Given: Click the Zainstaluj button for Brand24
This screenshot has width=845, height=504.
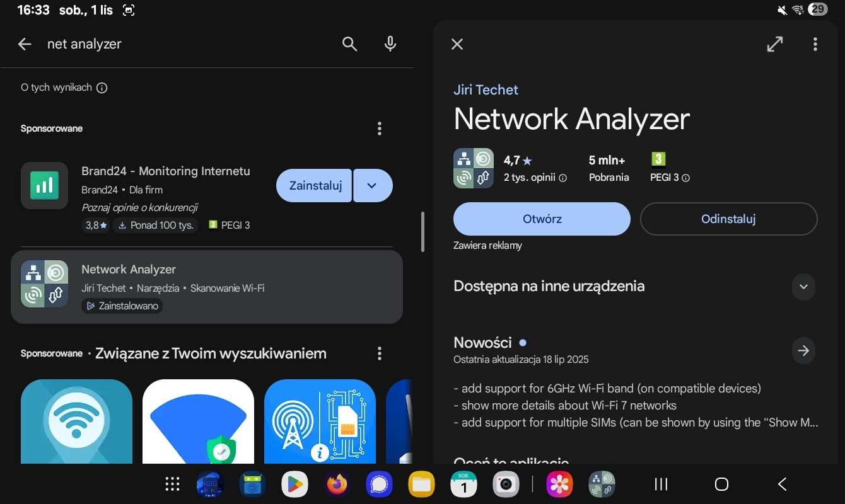Looking at the screenshot, I should click(315, 186).
